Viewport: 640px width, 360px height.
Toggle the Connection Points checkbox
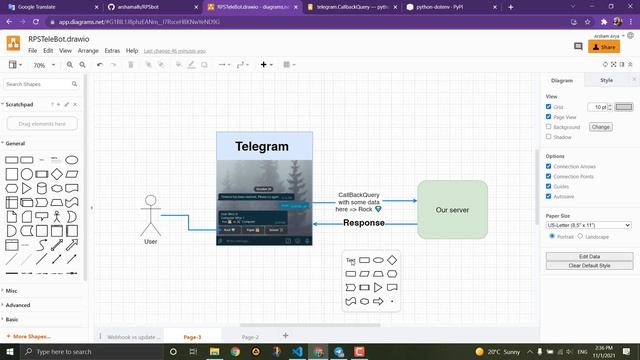(x=549, y=176)
